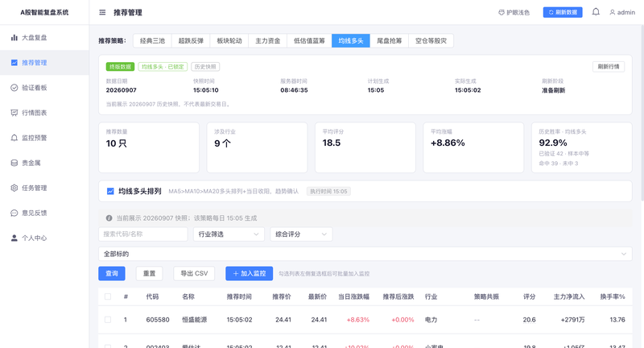Select the 尾盘抢筹 strategy tab
This screenshot has width=644, height=348.
[390, 40]
